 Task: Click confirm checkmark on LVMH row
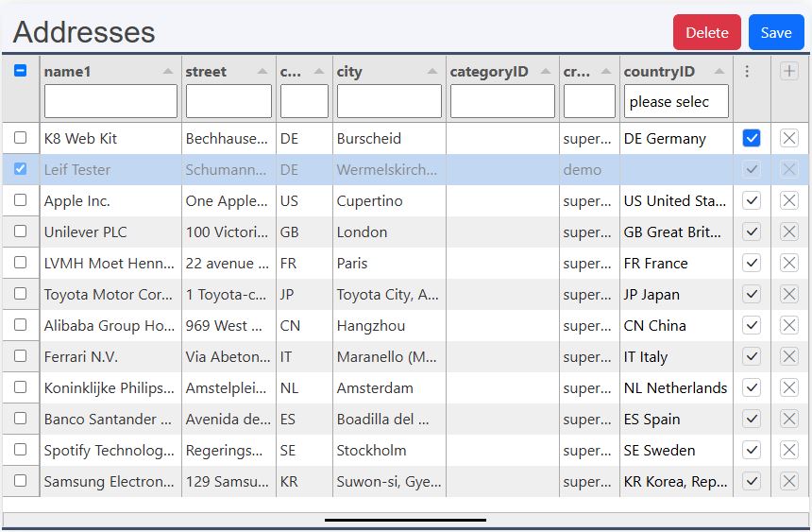(752, 263)
